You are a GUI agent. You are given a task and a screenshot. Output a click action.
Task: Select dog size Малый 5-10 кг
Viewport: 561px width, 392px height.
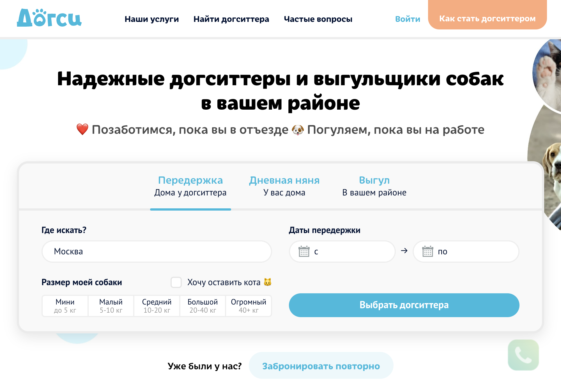coord(111,306)
